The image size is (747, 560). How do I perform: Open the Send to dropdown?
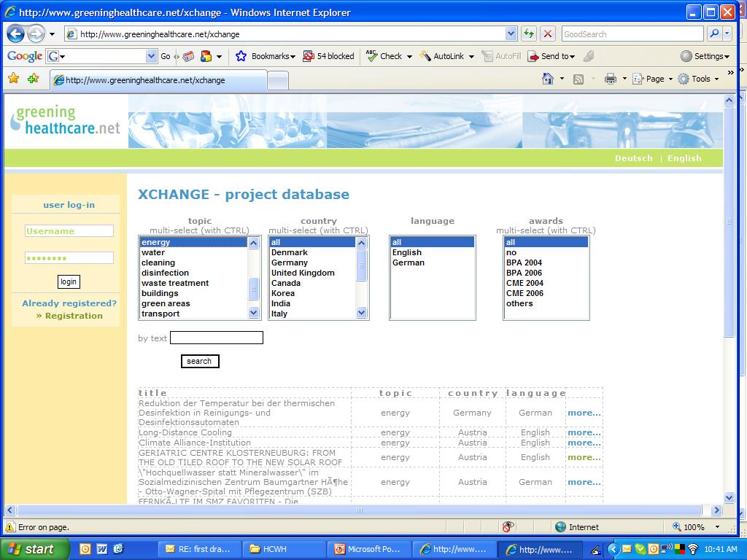click(572, 57)
